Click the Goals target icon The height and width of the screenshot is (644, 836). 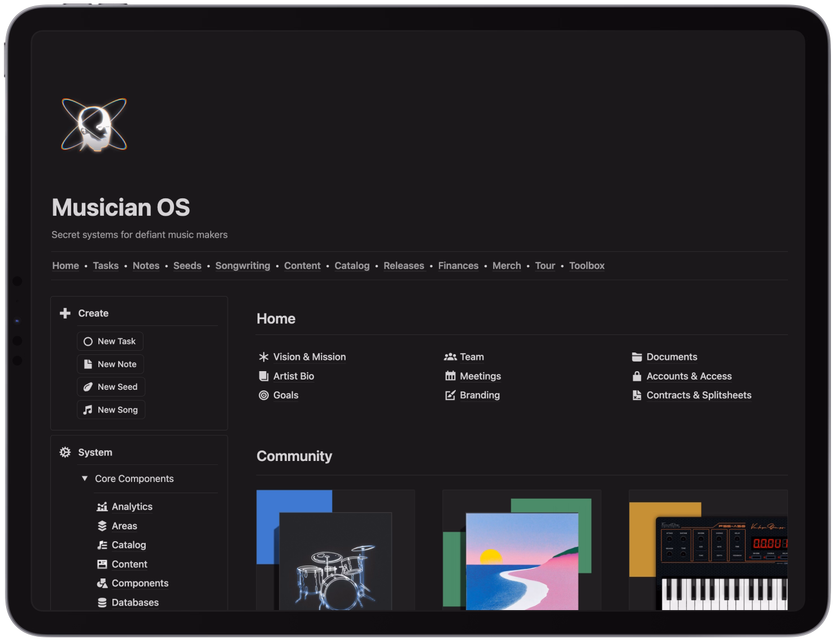pos(263,395)
